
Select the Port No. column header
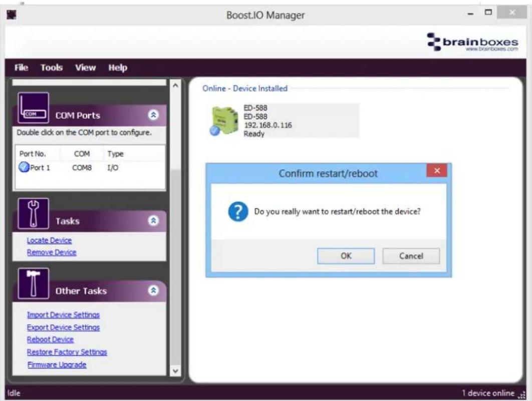point(33,154)
